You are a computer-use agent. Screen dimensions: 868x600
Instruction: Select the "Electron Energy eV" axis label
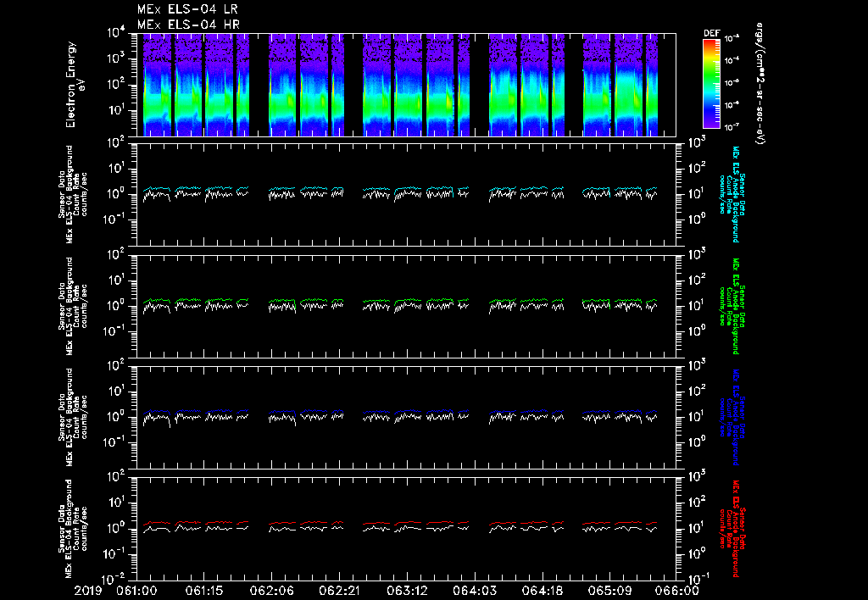(x=74, y=85)
